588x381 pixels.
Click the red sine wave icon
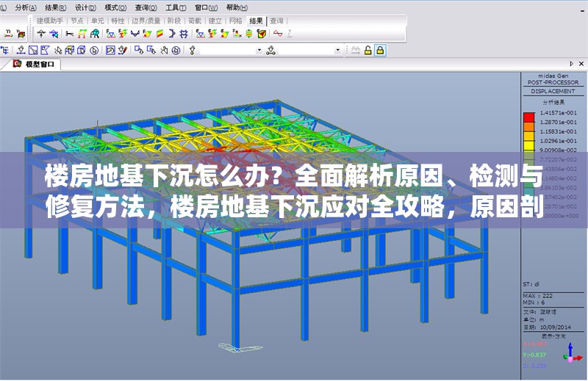[278, 34]
